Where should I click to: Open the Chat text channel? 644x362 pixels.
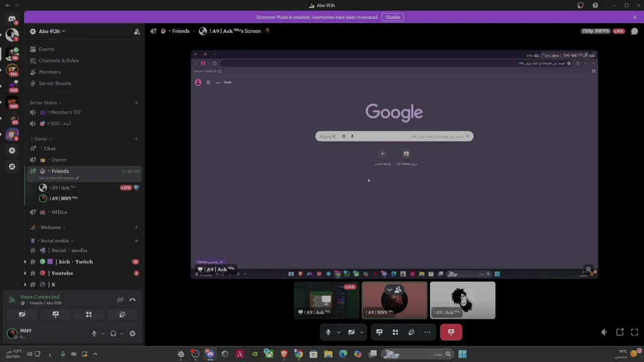tap(85, 148)
